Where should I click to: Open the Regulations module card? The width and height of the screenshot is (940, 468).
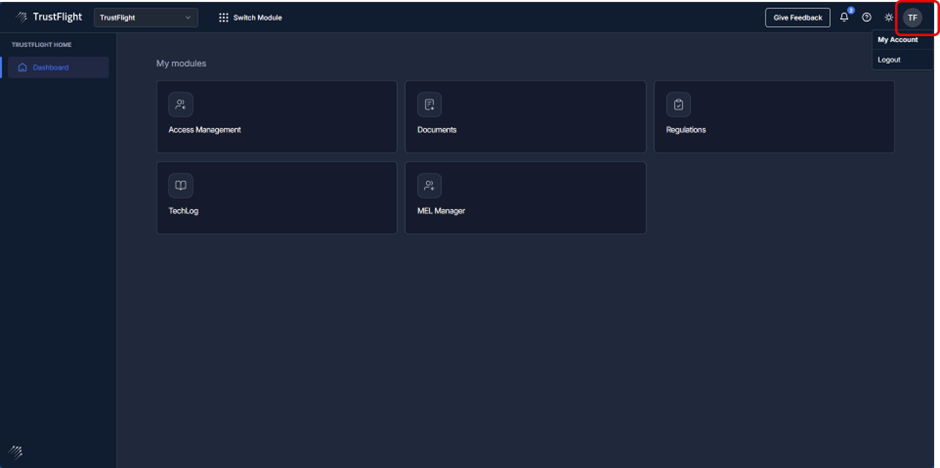[x=774, y=117]
